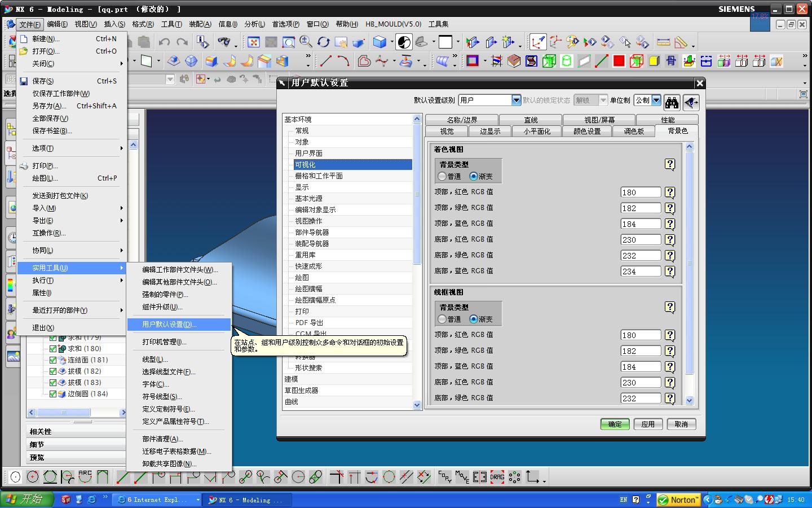Open the History clock resource tab

tap(11, 237)
